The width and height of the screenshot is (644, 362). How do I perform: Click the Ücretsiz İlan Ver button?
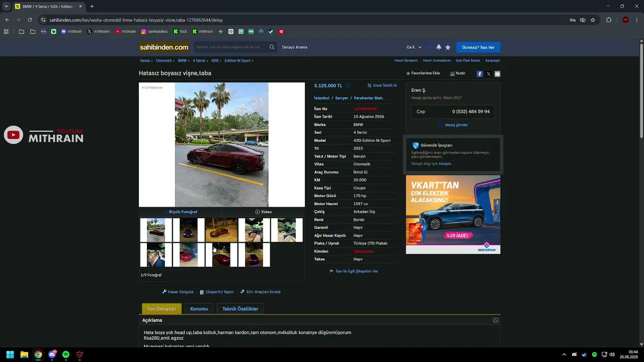coord(478,47)
